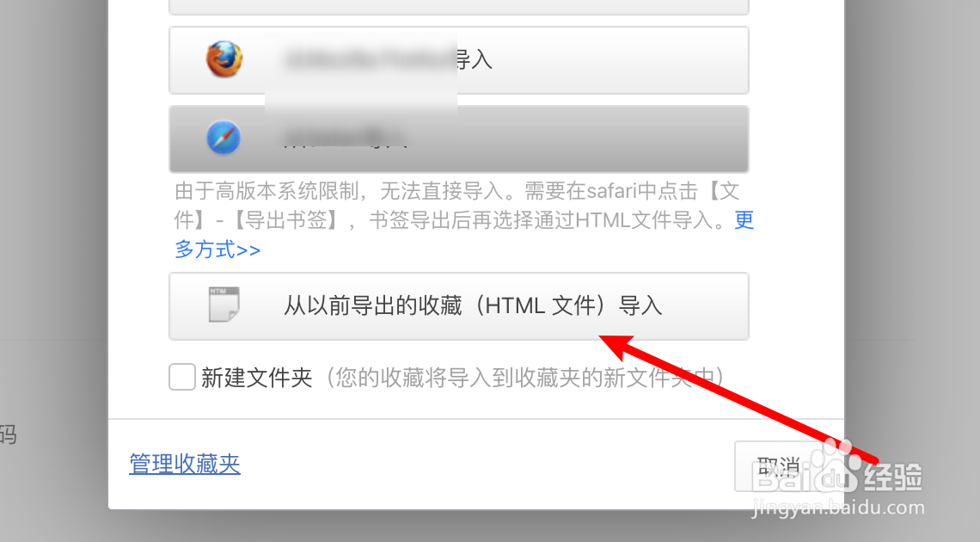Click the Safari compass icon
The width and height of the screenshot is (980, 542).
224,138
